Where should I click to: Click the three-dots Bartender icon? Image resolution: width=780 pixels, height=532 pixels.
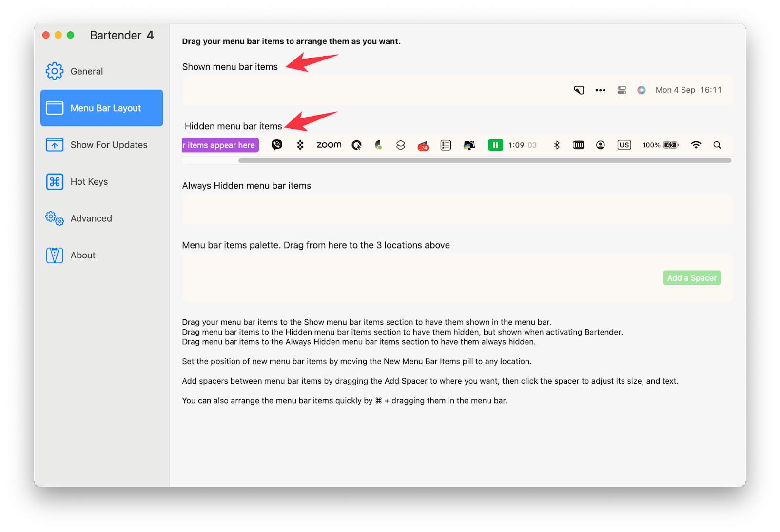point(600,90)
